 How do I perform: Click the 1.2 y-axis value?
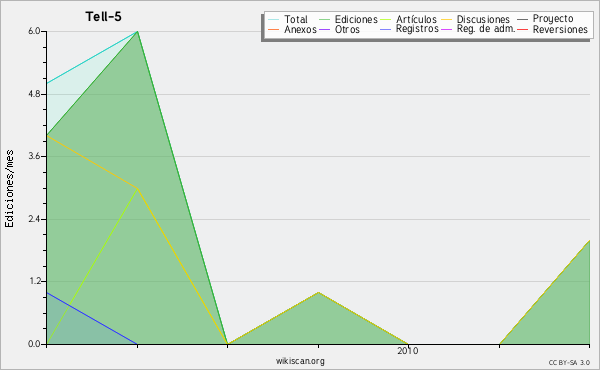pos(34,282)
